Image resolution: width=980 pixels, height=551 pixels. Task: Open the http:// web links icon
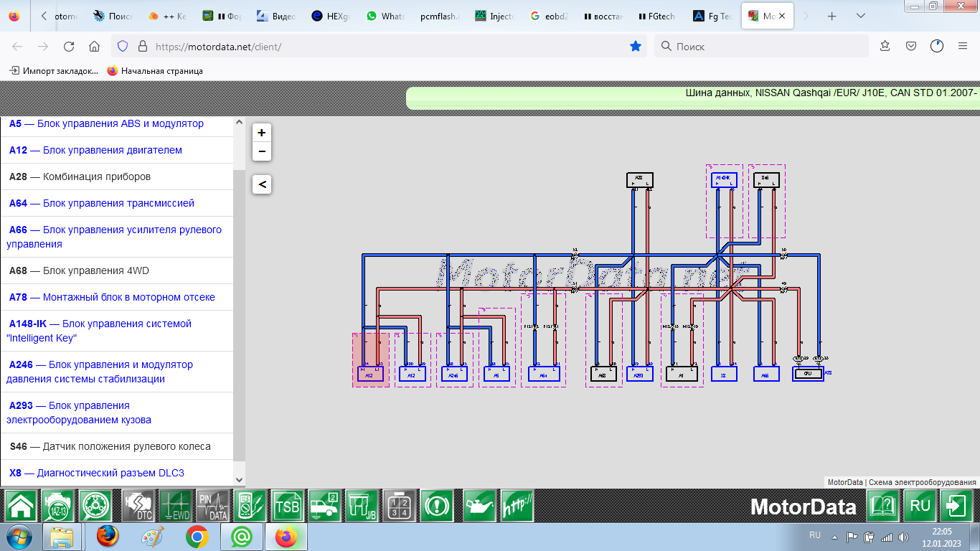[x=517, y=506]
